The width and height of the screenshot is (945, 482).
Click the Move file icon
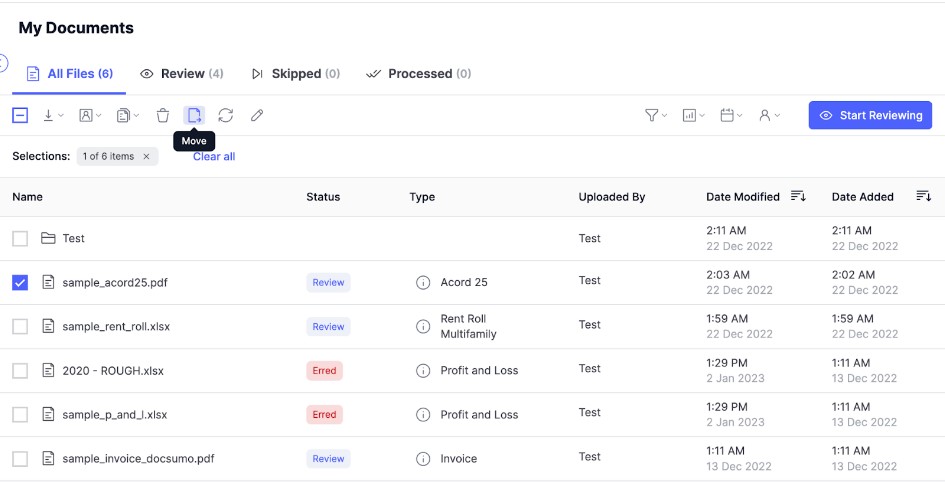[x=194, y=116]
